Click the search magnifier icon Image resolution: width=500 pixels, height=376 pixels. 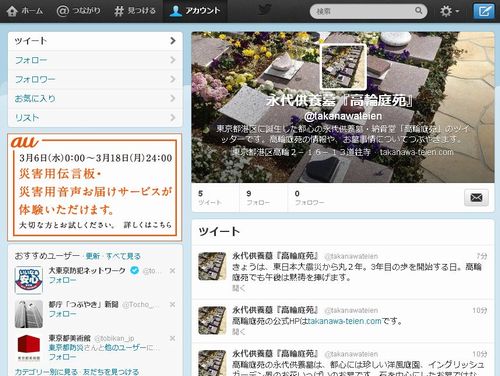tap(418, 11)
